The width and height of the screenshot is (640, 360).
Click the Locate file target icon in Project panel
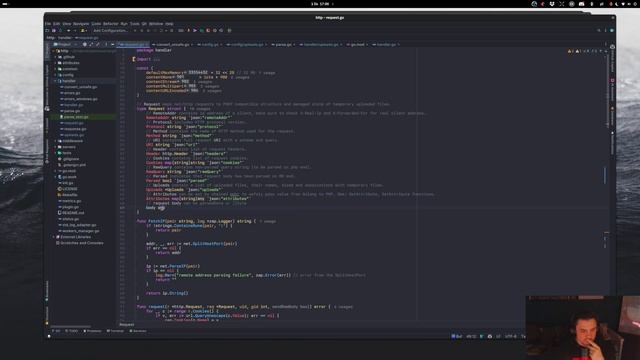(x=84, y=44)
